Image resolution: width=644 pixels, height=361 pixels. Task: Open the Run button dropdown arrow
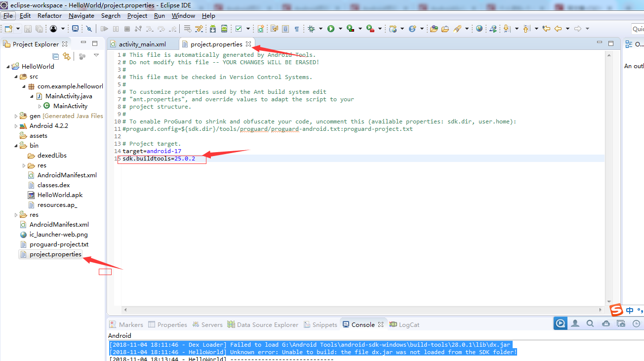click(x=340, y=28)
